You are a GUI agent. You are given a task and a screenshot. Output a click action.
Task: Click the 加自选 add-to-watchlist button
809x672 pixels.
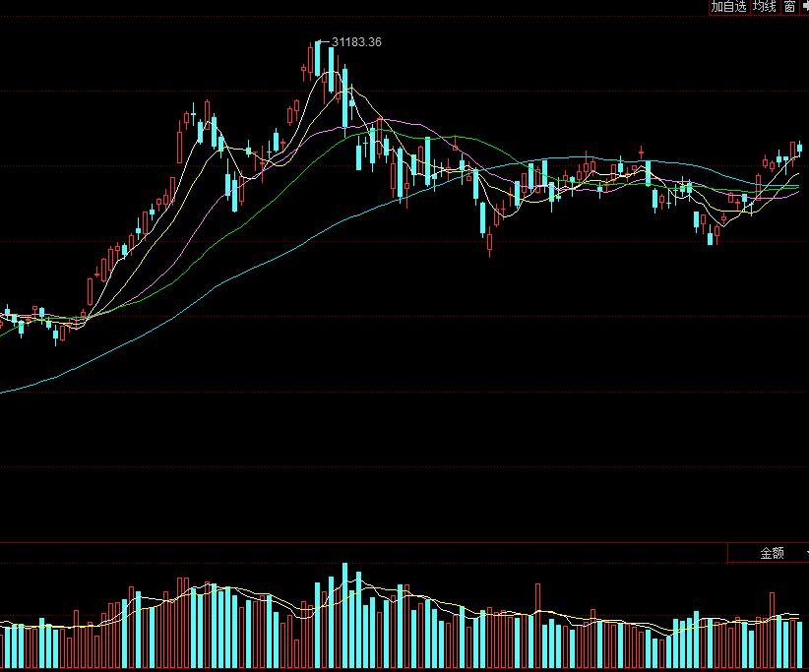[728, 7]
